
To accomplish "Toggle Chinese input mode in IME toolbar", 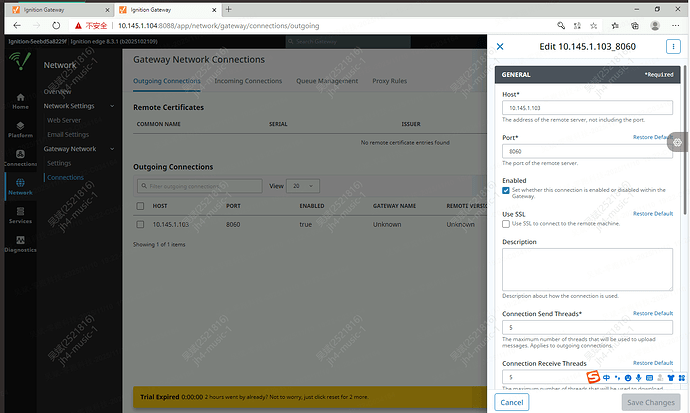I will click(x=606, y=377).
